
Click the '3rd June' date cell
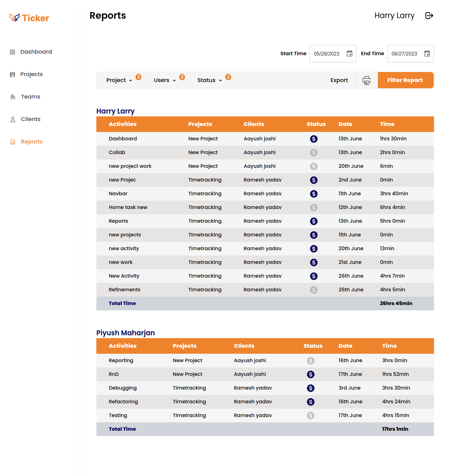coord(350,388)
